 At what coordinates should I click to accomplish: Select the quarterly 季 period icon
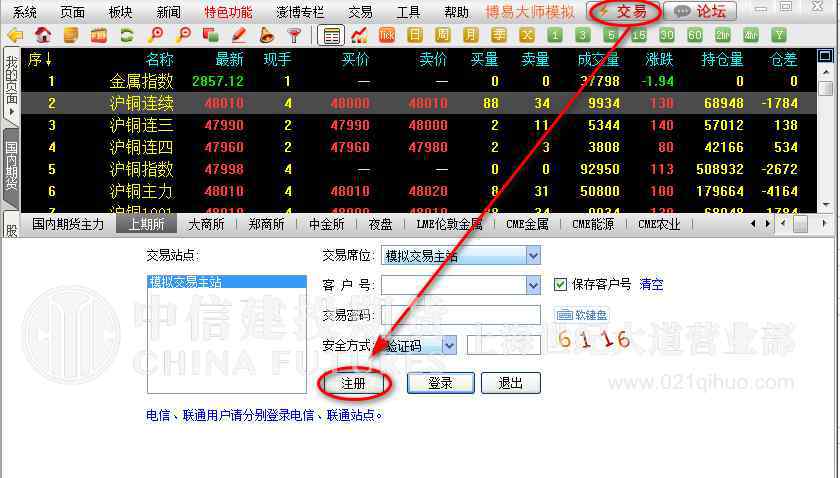[498, 35]
